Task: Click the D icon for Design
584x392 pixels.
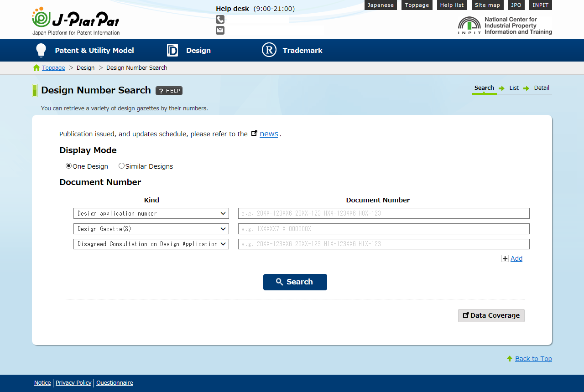Action: click(172, 50)
